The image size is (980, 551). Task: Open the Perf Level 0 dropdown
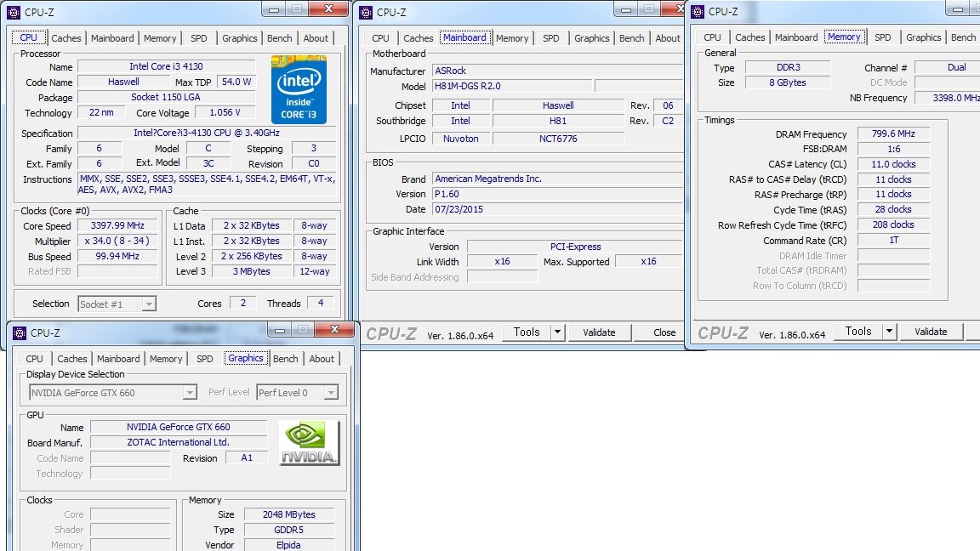pyautogui.click(x=331, y=392)
